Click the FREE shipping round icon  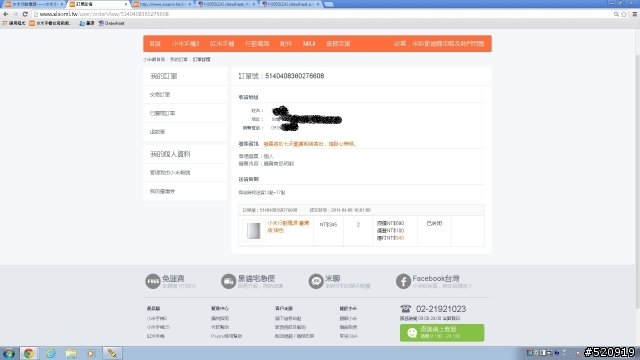(x=153, y=281)
